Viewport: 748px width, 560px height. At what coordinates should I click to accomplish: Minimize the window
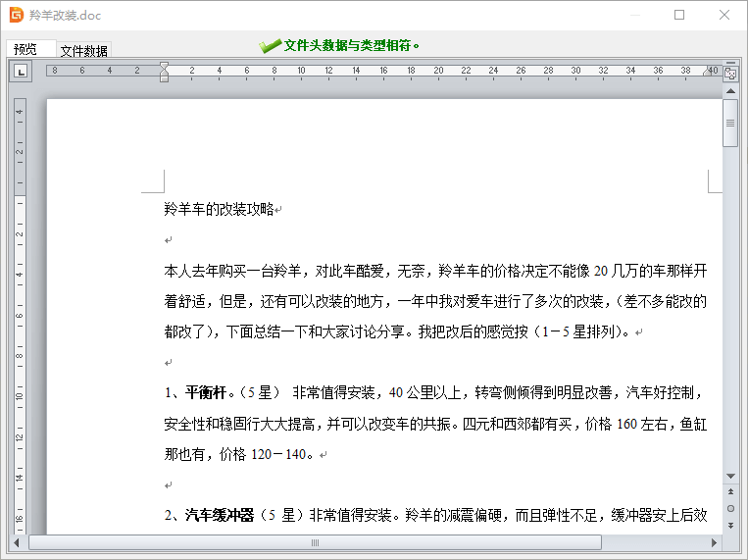635,15
